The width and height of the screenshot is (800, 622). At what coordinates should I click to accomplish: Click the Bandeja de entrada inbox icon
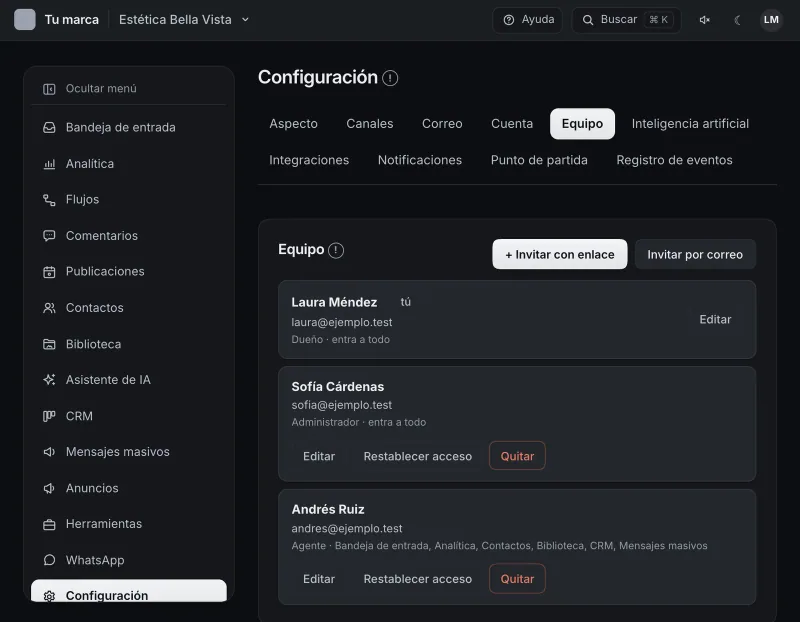pyautogui.click(x=49, y=128)
